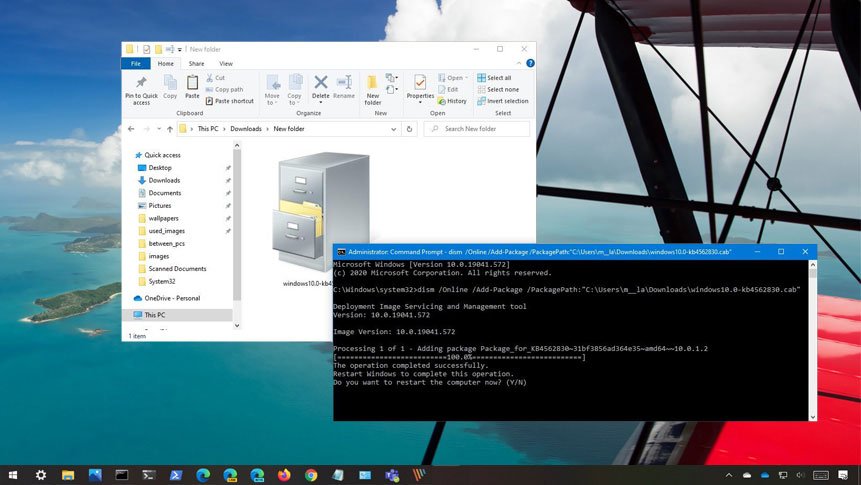Click the Paste icon in Clipboard group

pyautogui.click(x=191, y=84)
